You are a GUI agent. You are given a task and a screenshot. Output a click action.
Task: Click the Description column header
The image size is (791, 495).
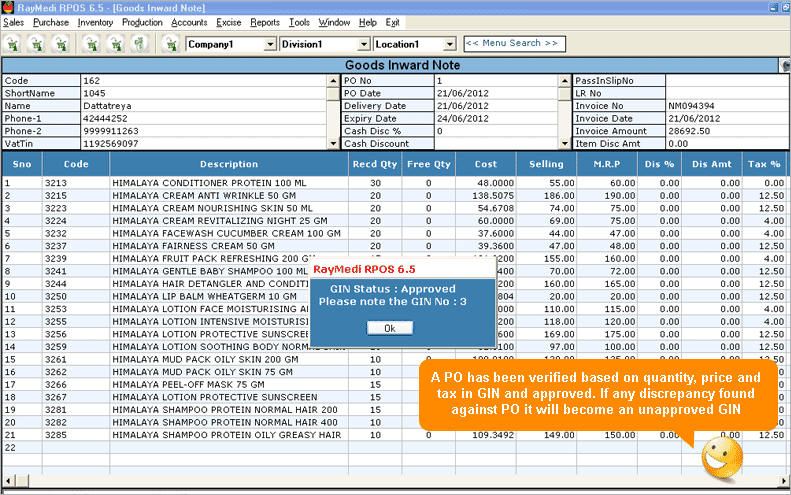pos(228,164)
